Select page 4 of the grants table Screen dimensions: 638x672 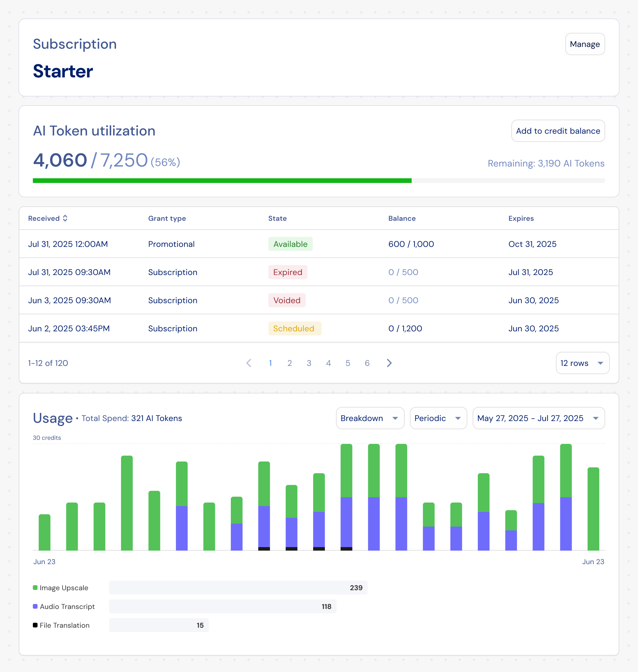pos(328,363)
